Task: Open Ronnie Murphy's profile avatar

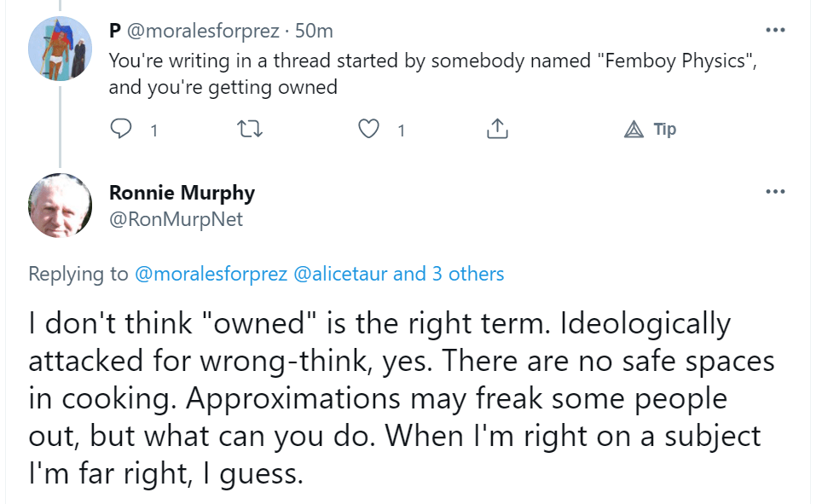Action: tap(60, 206)
